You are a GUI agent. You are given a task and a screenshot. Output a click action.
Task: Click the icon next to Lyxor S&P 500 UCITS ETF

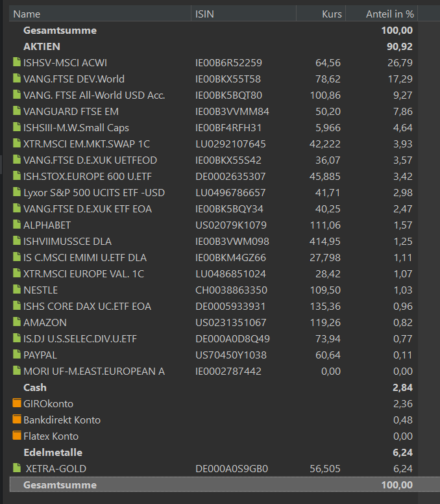pyautogui.click(x=17, y=192)
